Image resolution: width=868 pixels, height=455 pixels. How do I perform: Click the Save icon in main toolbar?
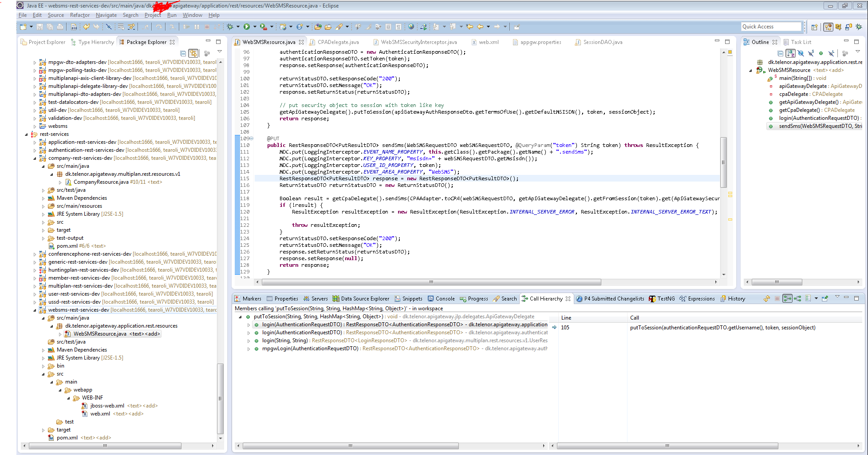39,27
